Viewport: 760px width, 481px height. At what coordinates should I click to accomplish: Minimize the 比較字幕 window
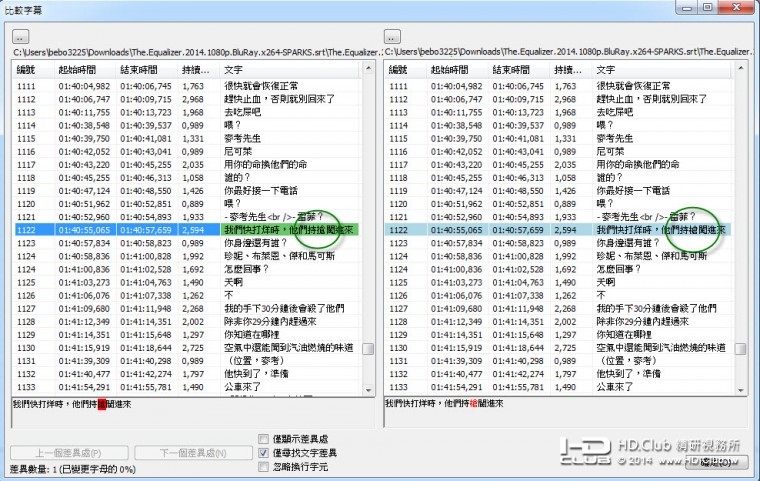687,7
